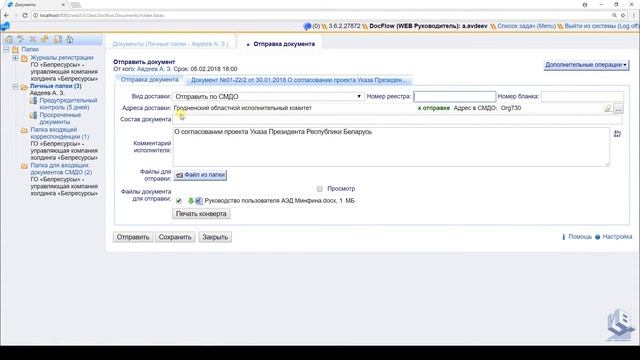The image size is (640, 360).
Task: Click the blue help info icon
Action: point(564,237)
